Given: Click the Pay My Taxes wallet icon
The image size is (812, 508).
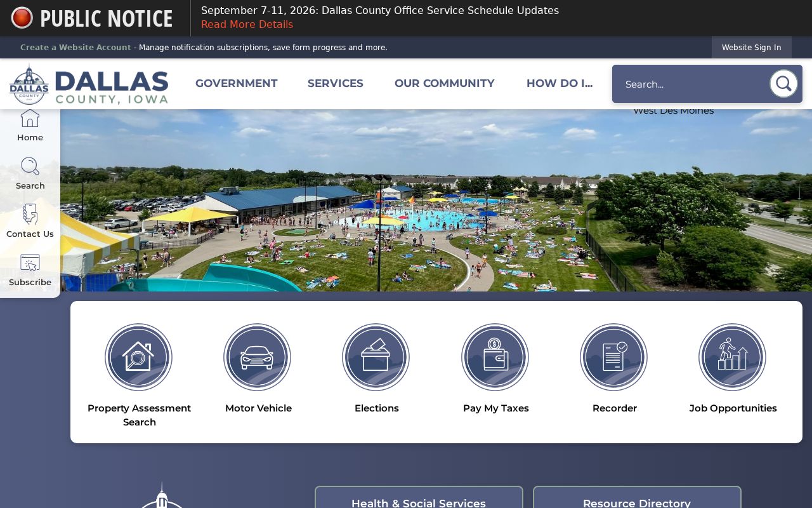Looking at the screenshot, I should click(495, 357).
